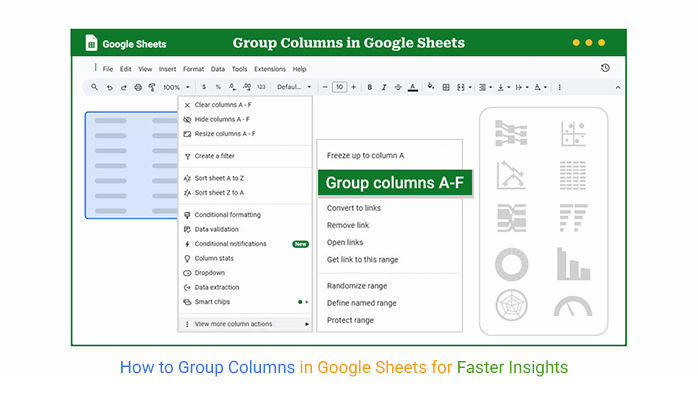Image resolution: width=698 pixels, height=400 pixels.
Task: Click the font size input box
Action: point(340,88)
